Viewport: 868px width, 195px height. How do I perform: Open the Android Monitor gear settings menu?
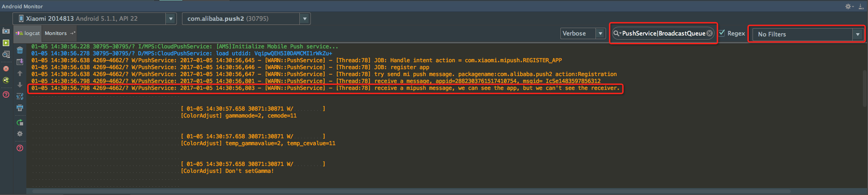pyautogui.click(x=849, y=6)
